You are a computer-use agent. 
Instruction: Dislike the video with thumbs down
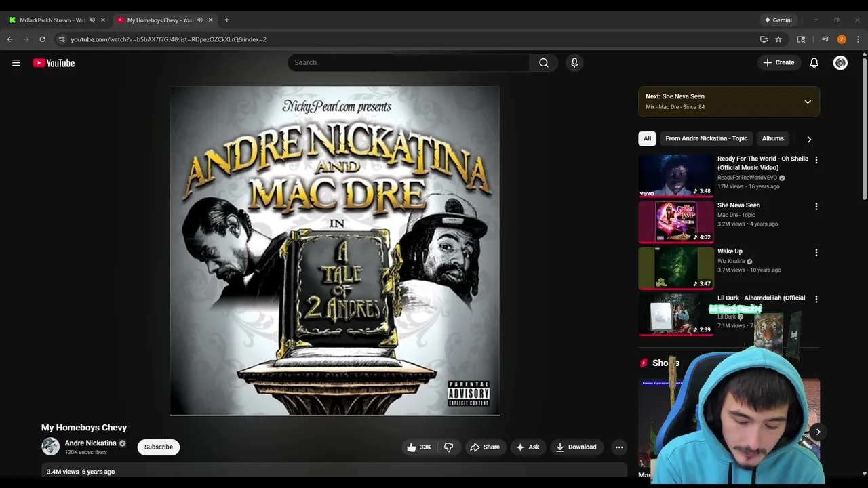point(449,447)
